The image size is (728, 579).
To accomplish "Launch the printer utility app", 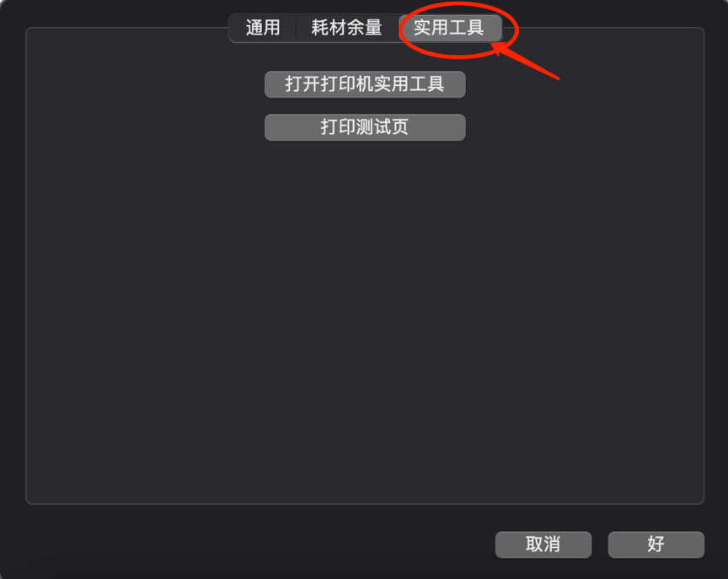I will [365, 84].
